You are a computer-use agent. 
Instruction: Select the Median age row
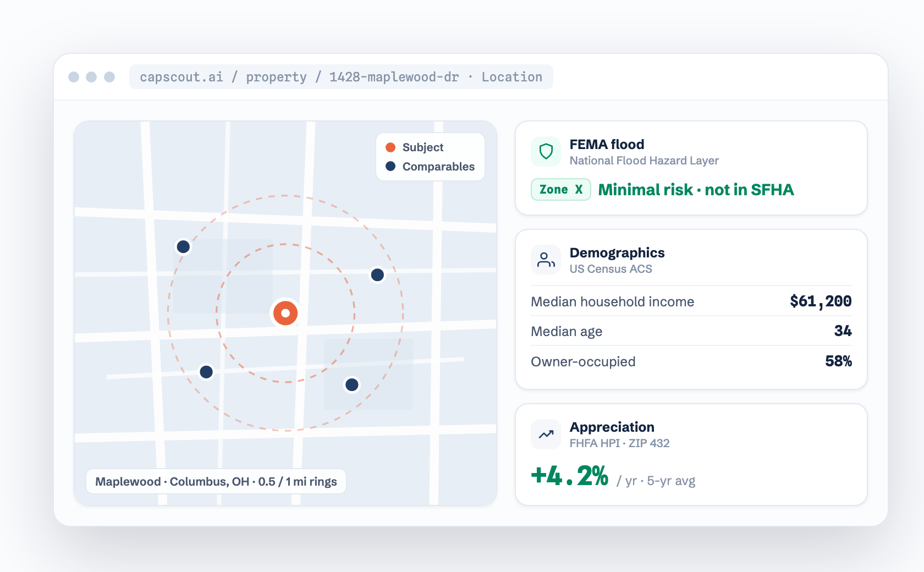(691, 331)
